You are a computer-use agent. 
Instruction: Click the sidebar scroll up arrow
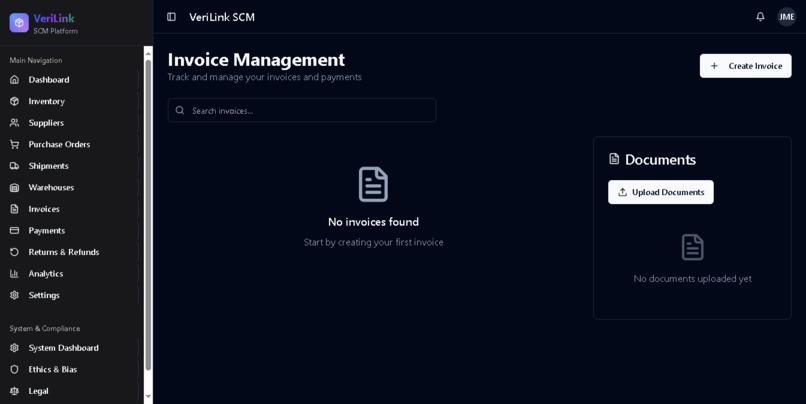click(x=148, y=51)
